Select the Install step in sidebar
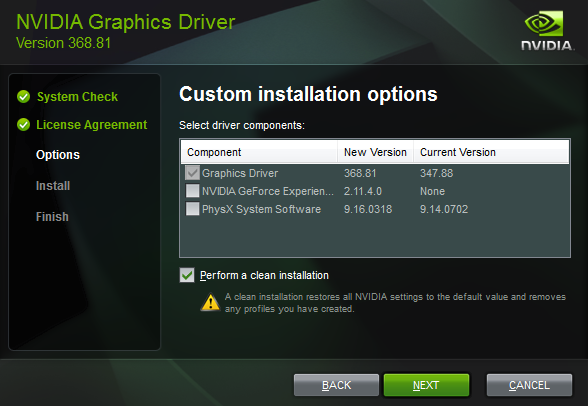Screen dimensions: 588x406 [53, 186]
